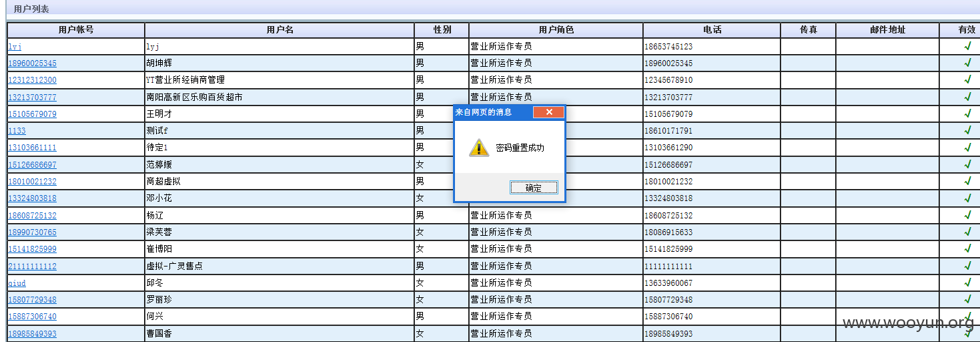
Task: Click phone number 13103661290
Action: tap(668, 148)
